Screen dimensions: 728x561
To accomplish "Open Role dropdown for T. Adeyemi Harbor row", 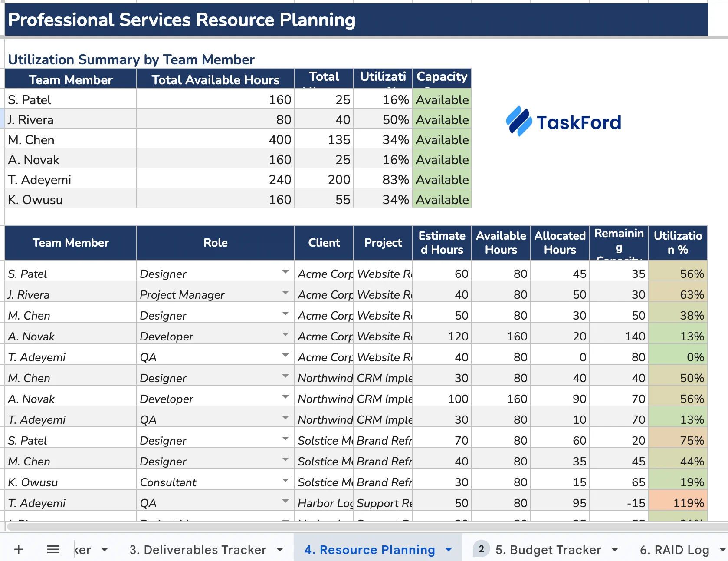I will point(285,502).
